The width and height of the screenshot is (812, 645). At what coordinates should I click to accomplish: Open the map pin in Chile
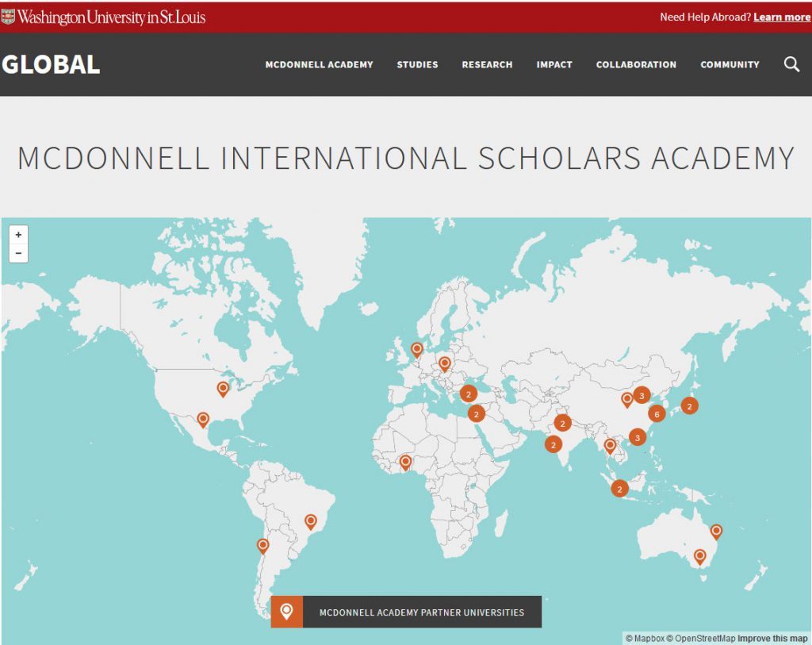tap(263, 546)
